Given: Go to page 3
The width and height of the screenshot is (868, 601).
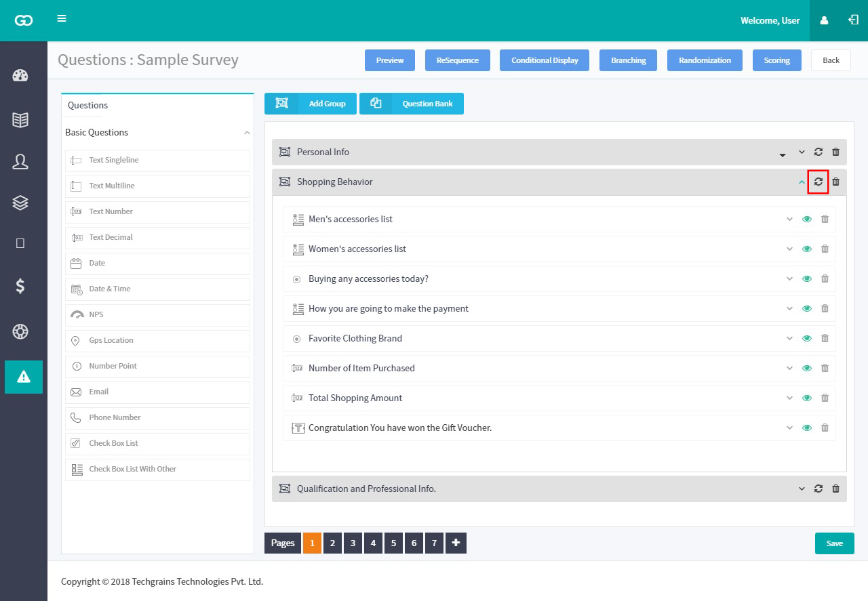Looking at the screenshot, I should tap(353, 543).
